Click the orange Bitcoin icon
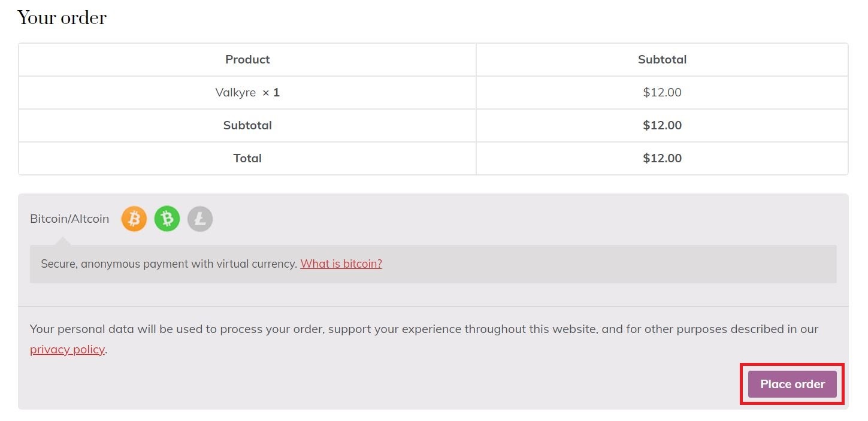The height and width of the screenshot is (421, 868). pos(134,219)
